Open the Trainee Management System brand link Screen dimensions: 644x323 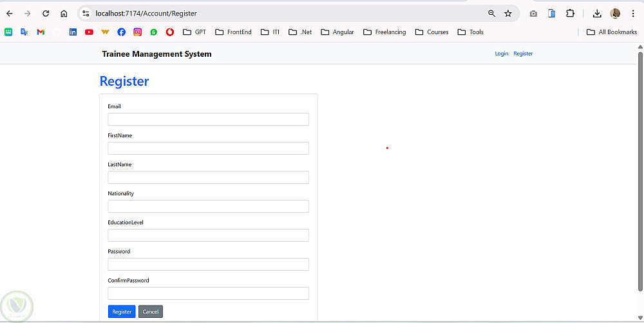(x=157, y=54)
